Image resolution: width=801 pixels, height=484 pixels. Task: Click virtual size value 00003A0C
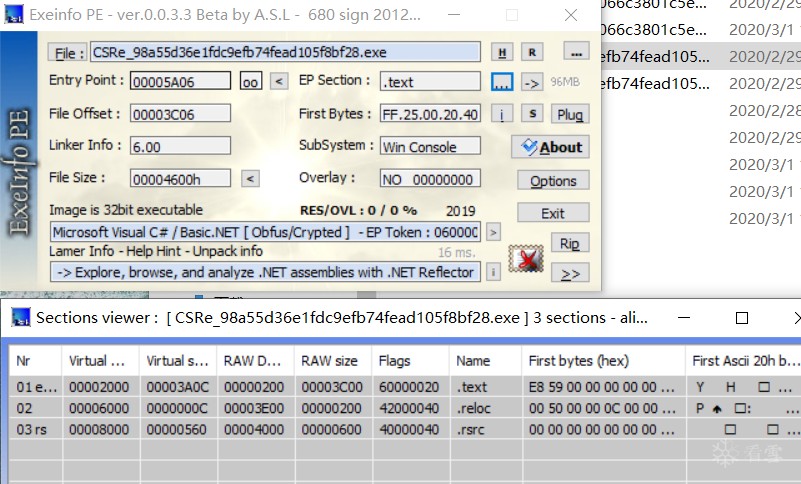177,387
